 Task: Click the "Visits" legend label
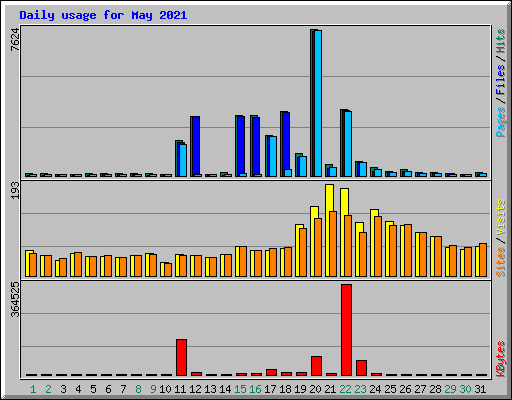point(501,218)
